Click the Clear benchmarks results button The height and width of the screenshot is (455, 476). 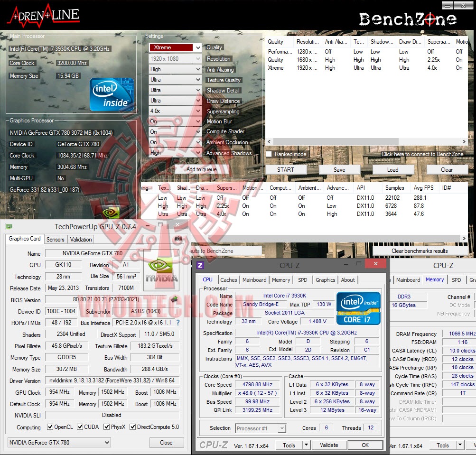(420, 251)
